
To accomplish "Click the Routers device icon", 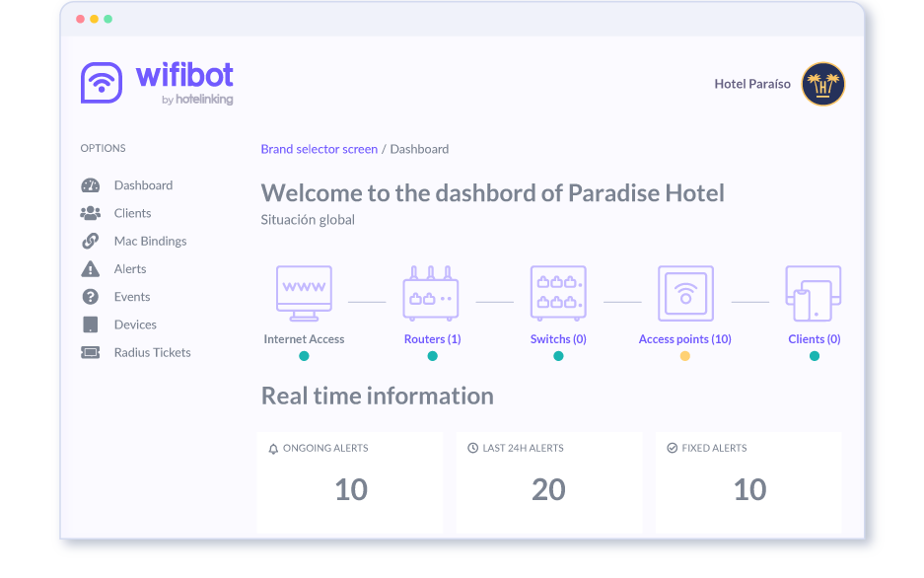I will pyautogui.click(x=431, y=293).
